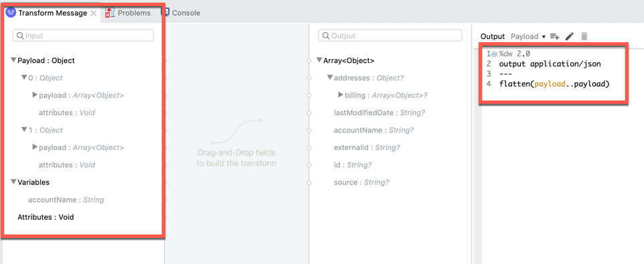Image resolution: width=644 pixels, height=264 pixels.
Task: Click the trash delete target icon
Action: click(584, 36)
